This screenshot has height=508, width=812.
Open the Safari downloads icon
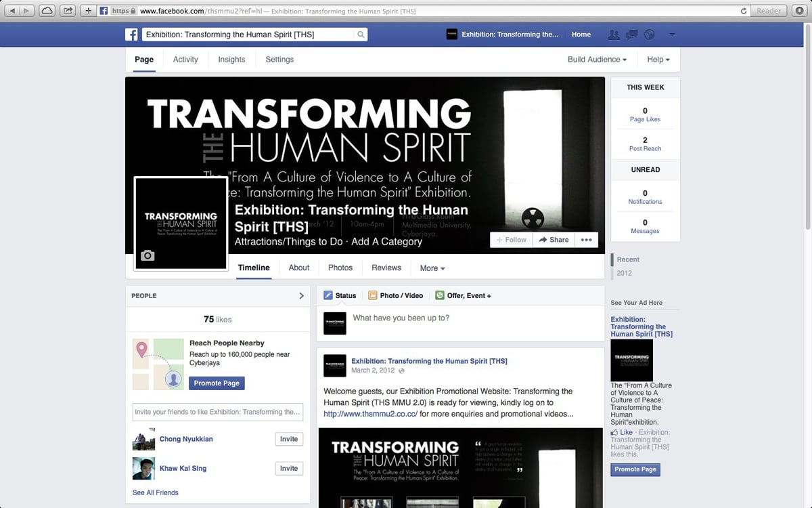click(800, 11)
